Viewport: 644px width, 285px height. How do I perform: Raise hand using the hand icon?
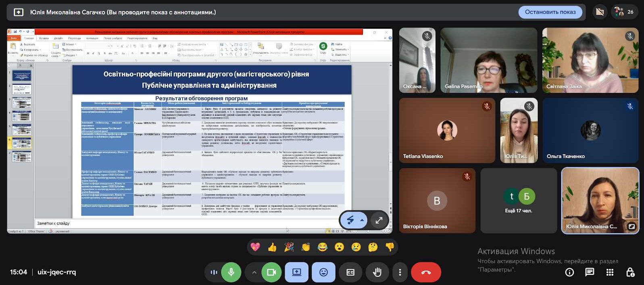click(x=377, y=273)
